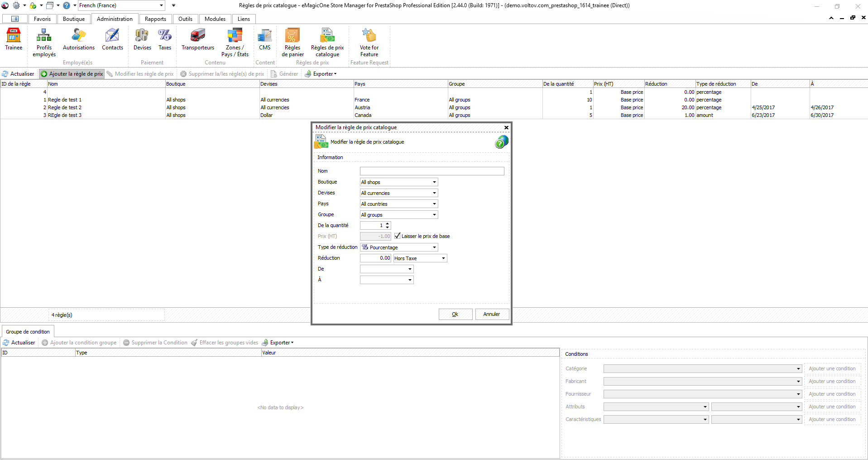This screenshot has height=460, width=868.
Task: Open Règles de panier icon
Action: tap(293, 43)
